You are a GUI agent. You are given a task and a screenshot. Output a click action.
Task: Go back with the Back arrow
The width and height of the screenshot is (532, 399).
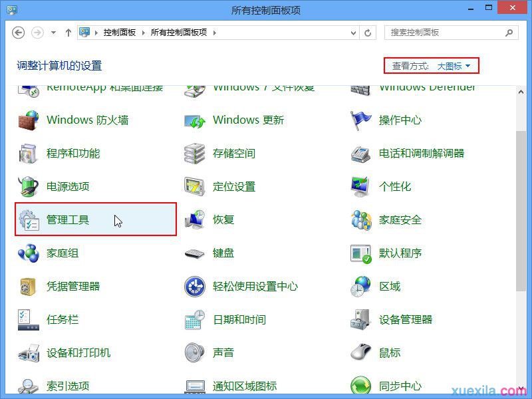[19, 33]
